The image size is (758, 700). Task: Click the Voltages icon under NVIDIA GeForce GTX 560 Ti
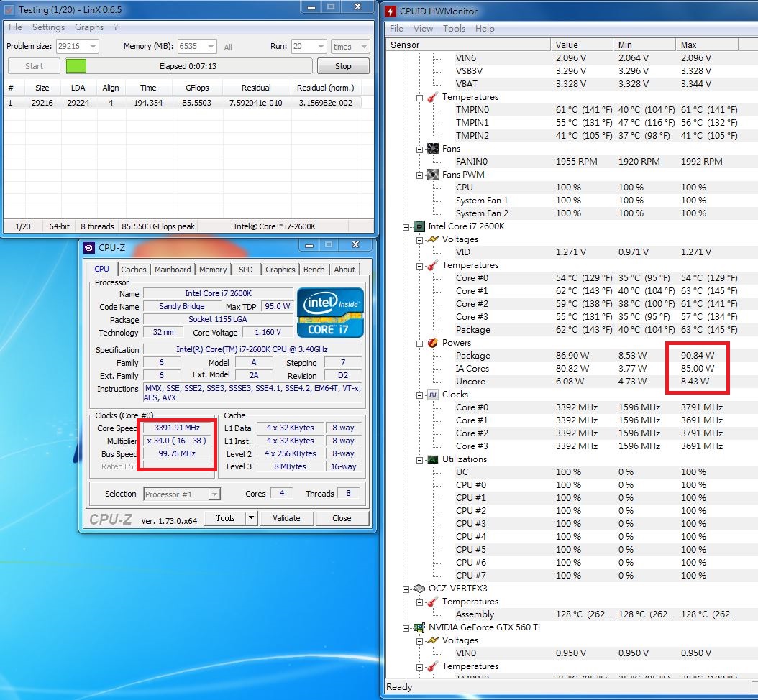[x=433, y=640]
